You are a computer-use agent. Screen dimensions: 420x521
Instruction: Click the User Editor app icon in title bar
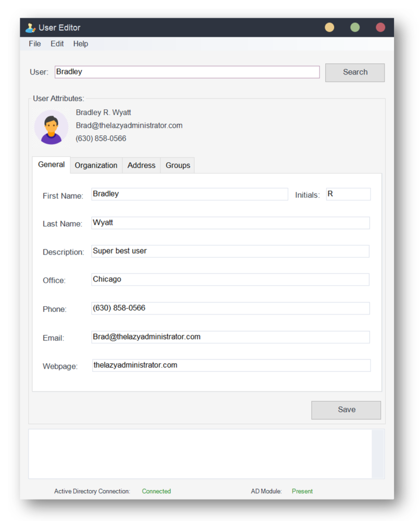[30, 28]
